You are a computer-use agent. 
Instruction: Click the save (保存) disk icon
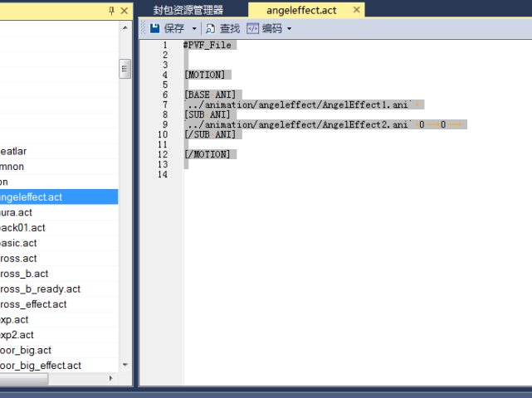(154, 28)
